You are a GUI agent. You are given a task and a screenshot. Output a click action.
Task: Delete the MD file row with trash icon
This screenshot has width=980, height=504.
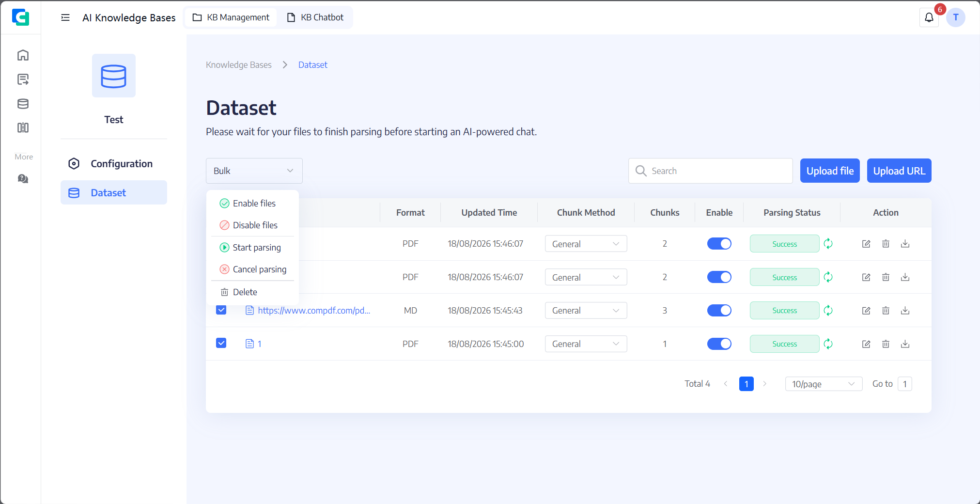[x=886, y=311]
